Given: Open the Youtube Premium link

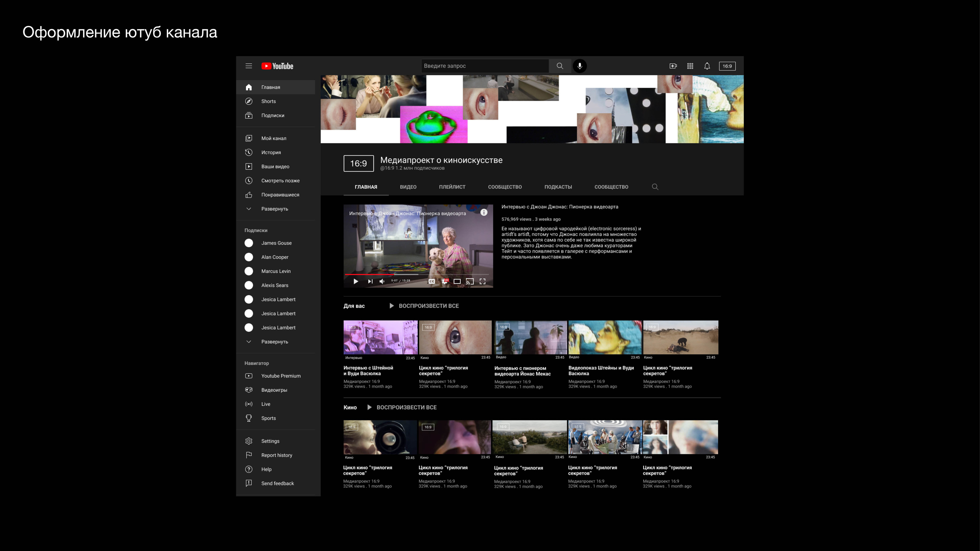Looking at the screenshot, I should [281, 376].
